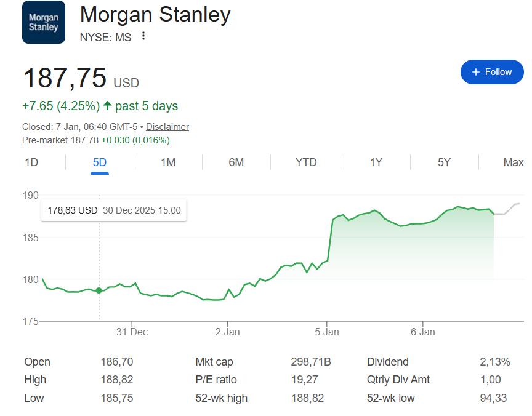Select the 5Y time range tab

(444, 162)
